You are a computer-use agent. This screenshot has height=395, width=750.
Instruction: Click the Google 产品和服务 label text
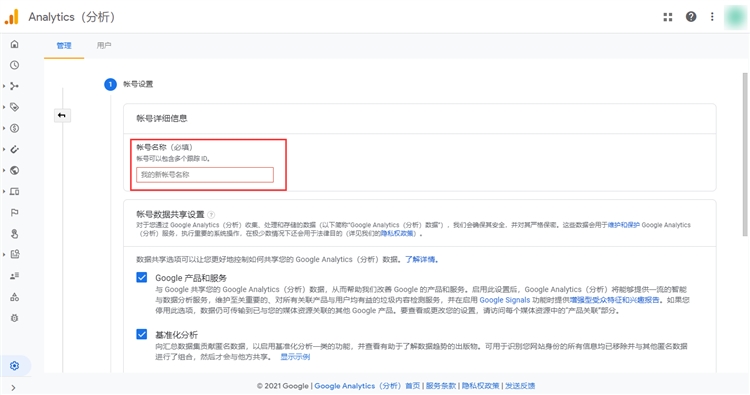191,278
